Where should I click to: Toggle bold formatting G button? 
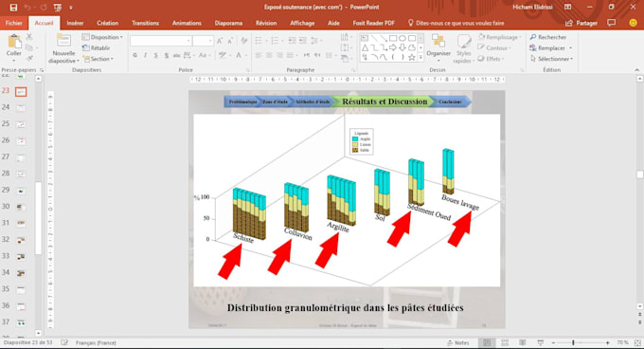[134, 55]
